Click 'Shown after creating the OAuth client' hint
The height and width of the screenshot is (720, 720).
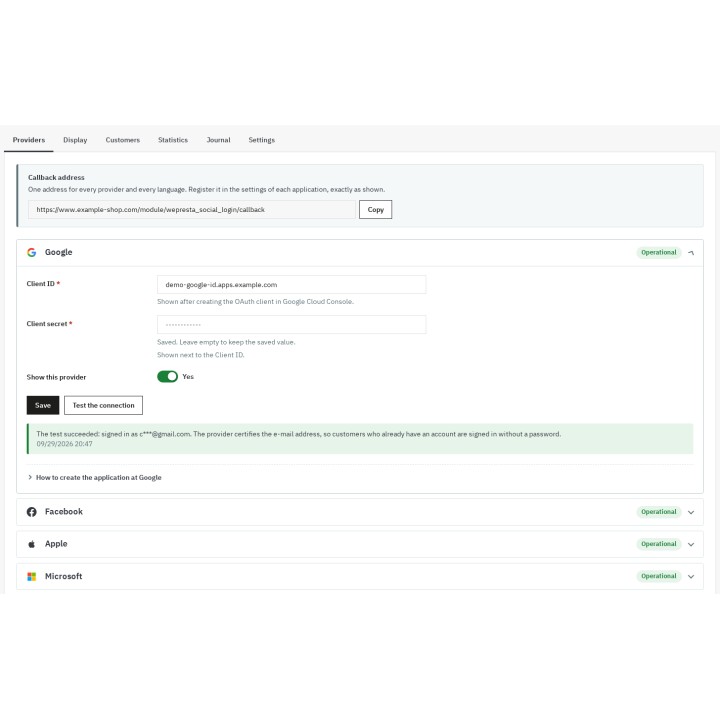255,302
